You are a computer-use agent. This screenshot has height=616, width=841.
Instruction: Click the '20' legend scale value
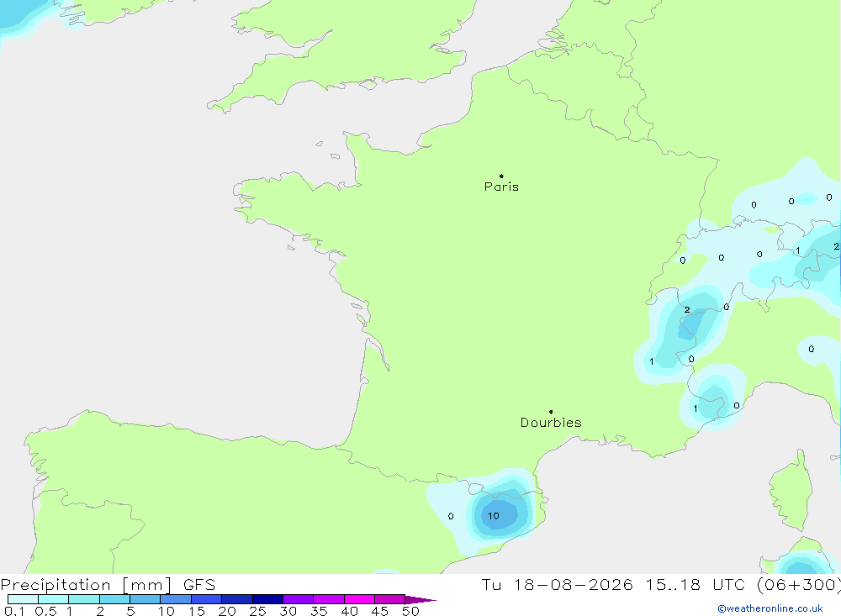(x=227, y=611)
